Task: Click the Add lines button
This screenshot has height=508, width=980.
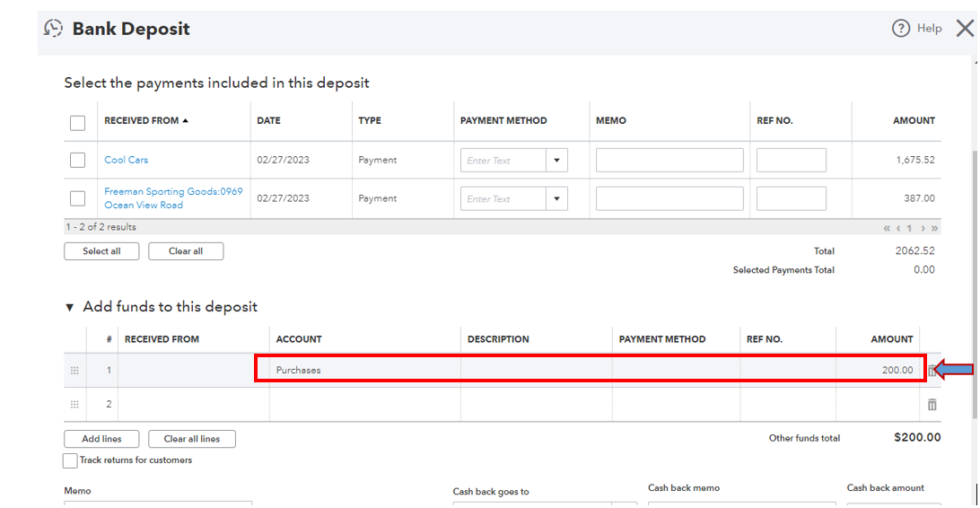Action: [103, 439]
